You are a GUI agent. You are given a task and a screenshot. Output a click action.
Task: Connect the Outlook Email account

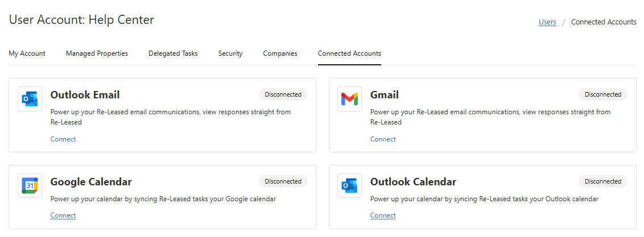click(x=63, y=139)
